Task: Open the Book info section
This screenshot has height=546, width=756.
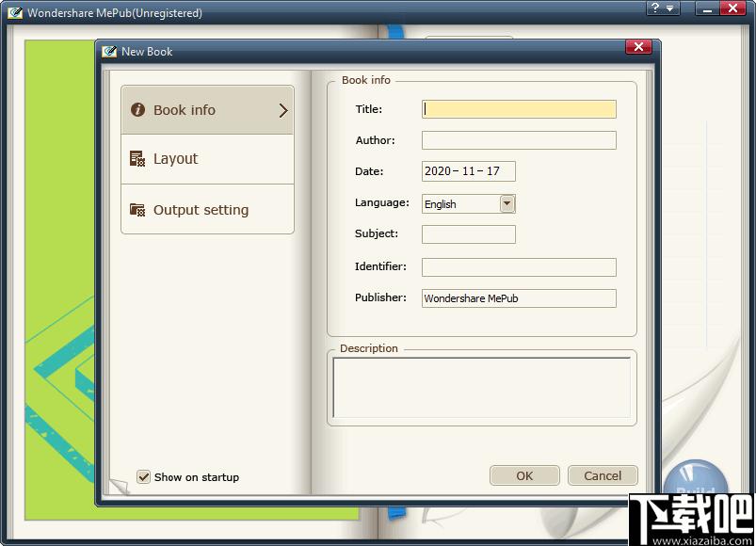Action: (x=207, y=110)
